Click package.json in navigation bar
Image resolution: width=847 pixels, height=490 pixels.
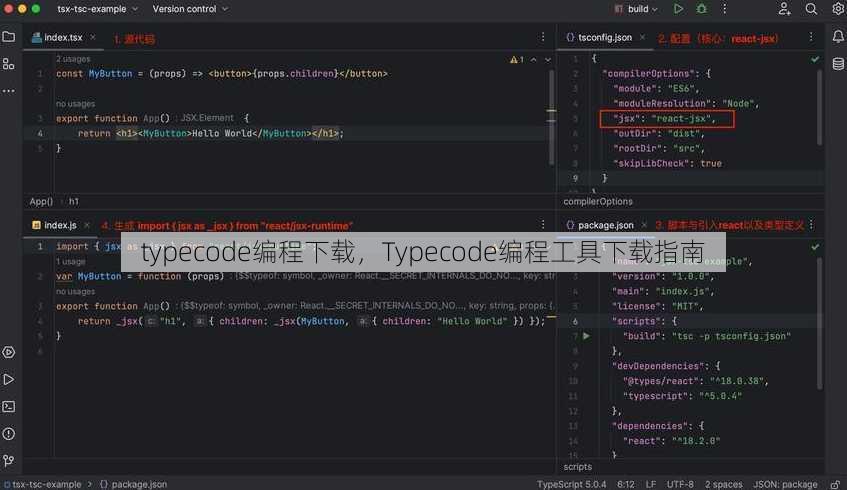coord(133,484)
